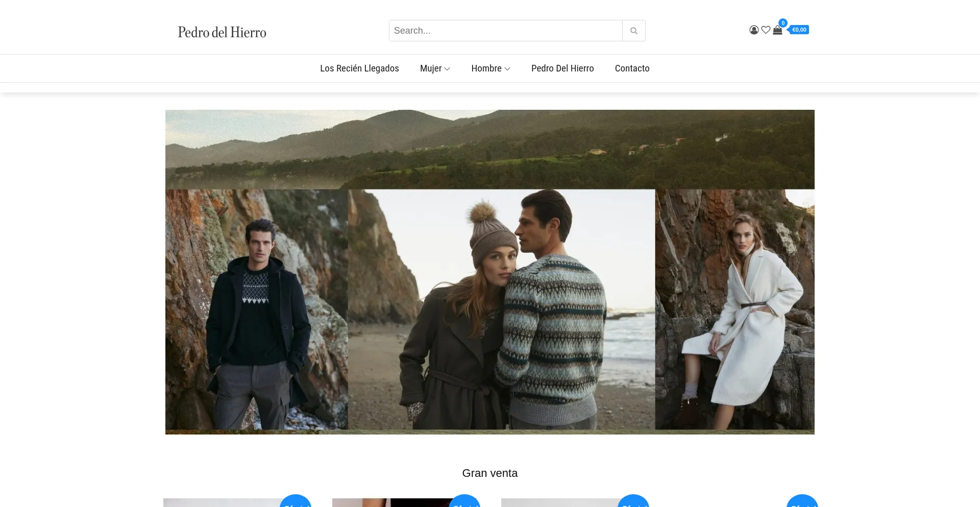Click the hero banner with models
Image resolution: width=980 pixels, height=507 pixels.
click(490, 272)
